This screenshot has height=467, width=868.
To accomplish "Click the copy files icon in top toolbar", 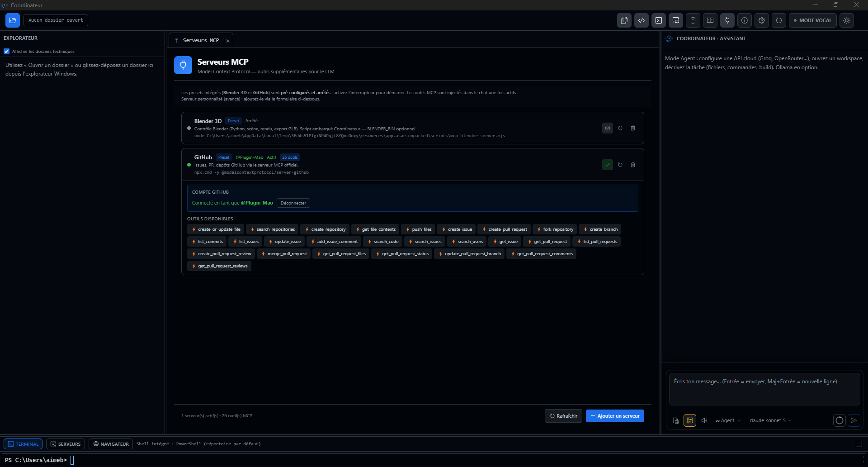I will point(624,20).
